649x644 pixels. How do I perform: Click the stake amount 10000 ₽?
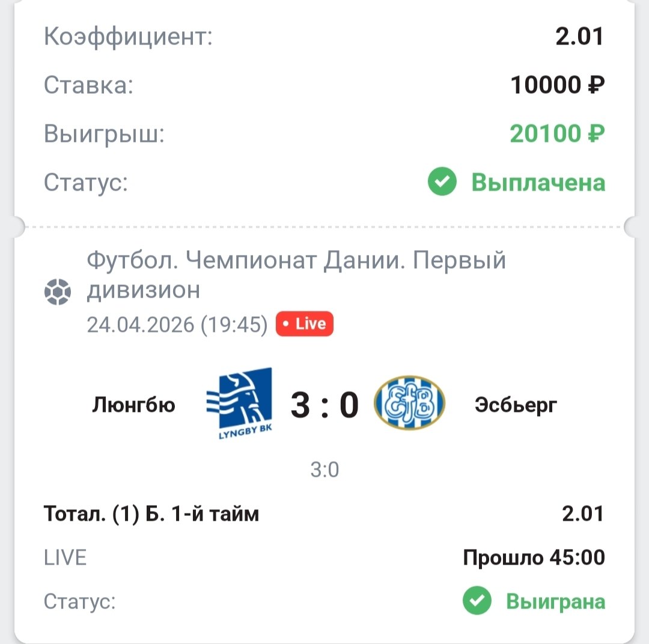tap(557, 86)
